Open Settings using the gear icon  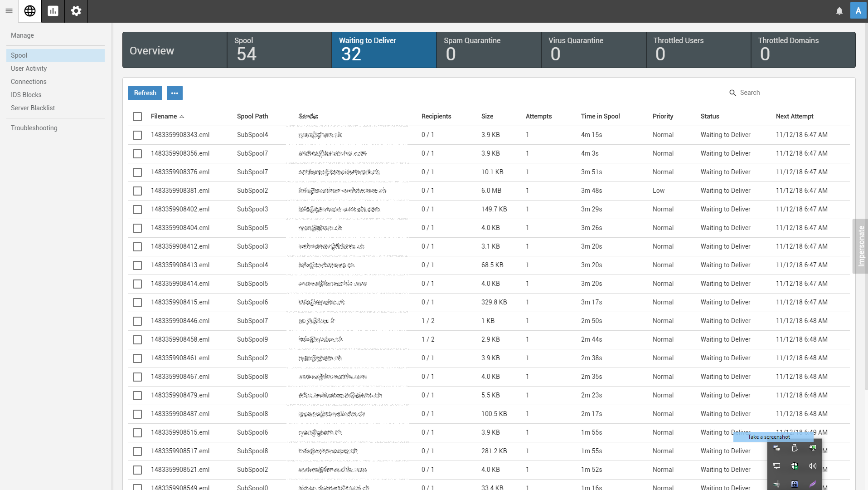(76, 11)
